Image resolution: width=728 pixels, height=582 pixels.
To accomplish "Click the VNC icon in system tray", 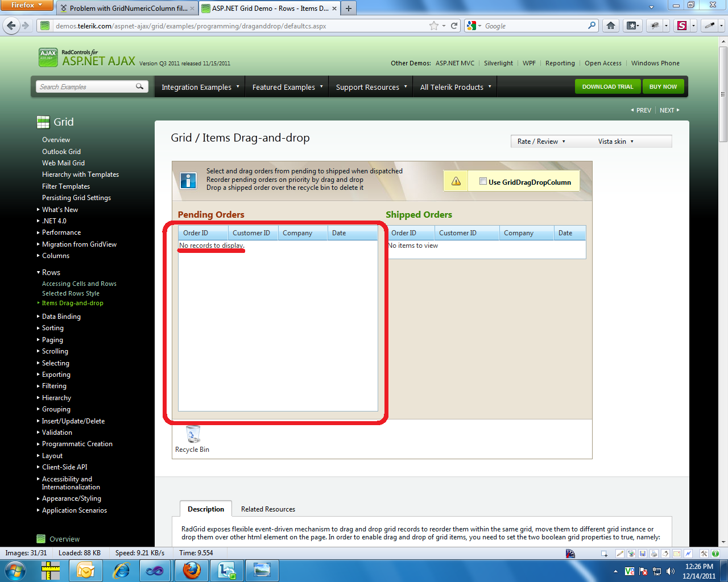I will tap(630, 571).
